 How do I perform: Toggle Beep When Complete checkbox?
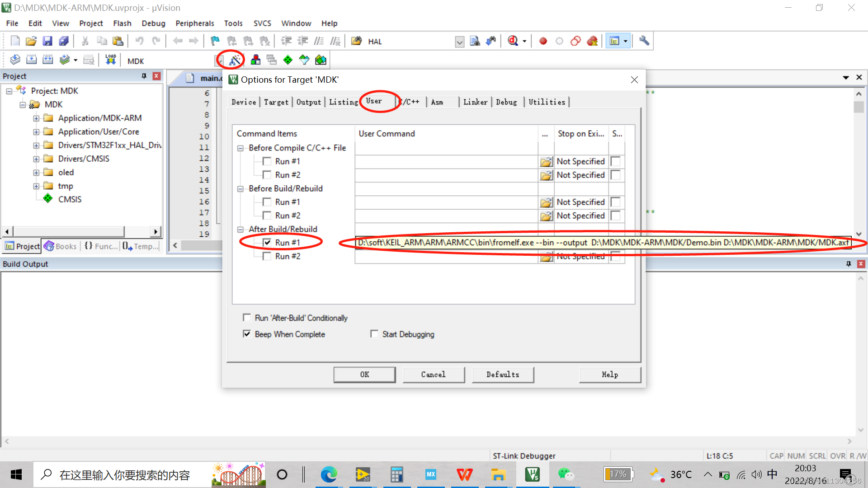tap(247, 334)
